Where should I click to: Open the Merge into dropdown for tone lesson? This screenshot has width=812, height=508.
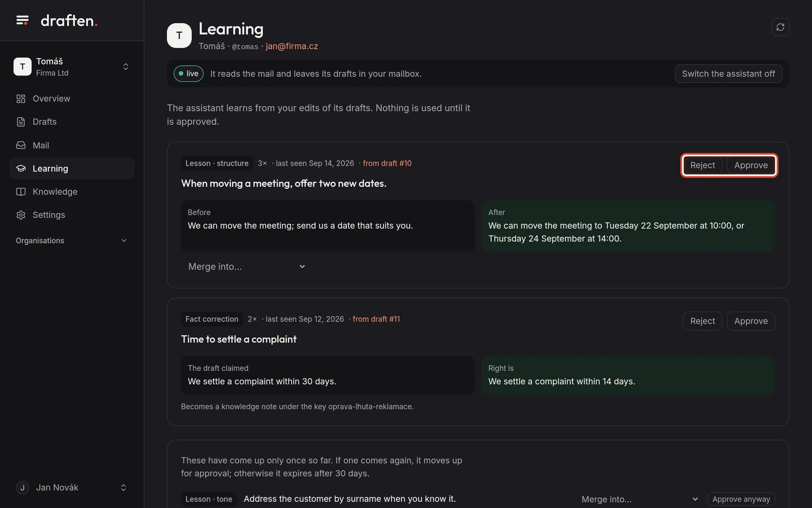pyautogui.click(x=639, y=499)
